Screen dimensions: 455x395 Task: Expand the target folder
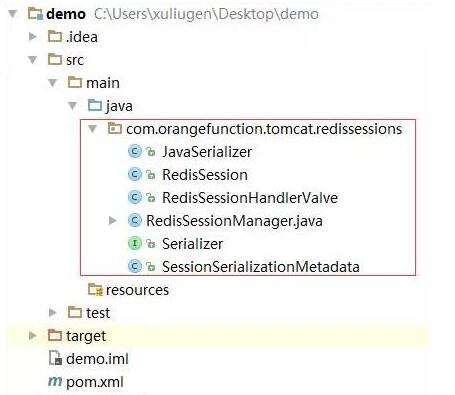click(x=32, y=335)
